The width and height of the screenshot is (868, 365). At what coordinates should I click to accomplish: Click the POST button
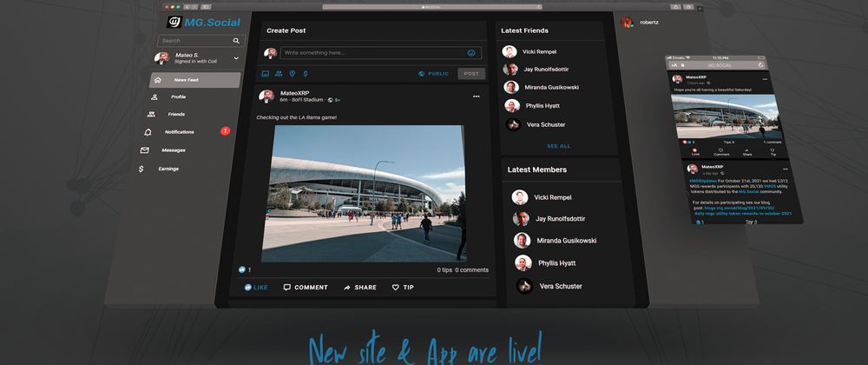coord(471,74)
